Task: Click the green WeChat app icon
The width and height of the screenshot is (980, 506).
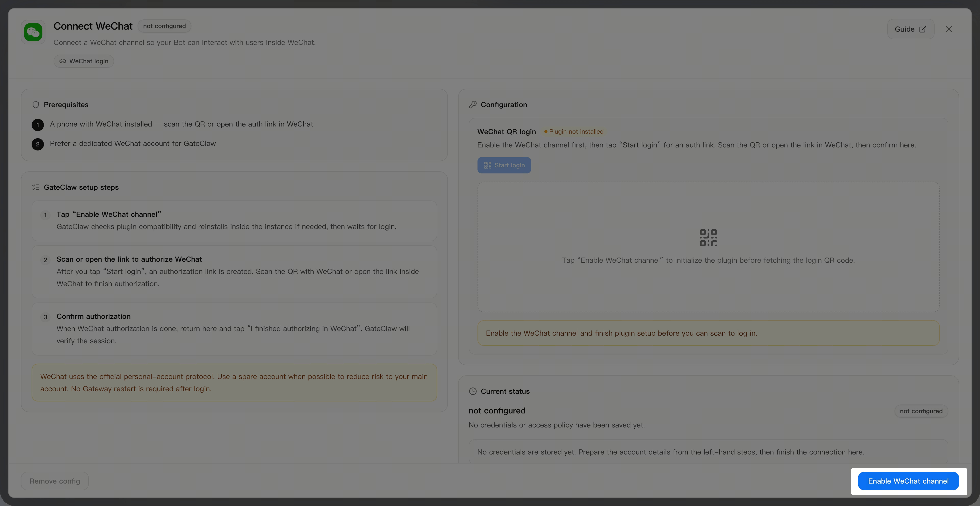Action: [33, 32]
